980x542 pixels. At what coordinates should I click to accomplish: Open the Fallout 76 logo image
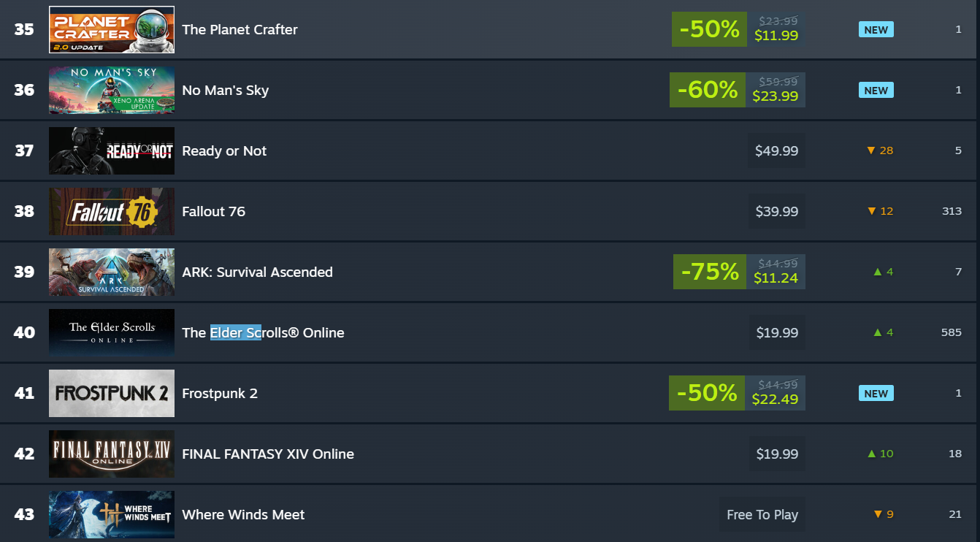tap(112, 212)
